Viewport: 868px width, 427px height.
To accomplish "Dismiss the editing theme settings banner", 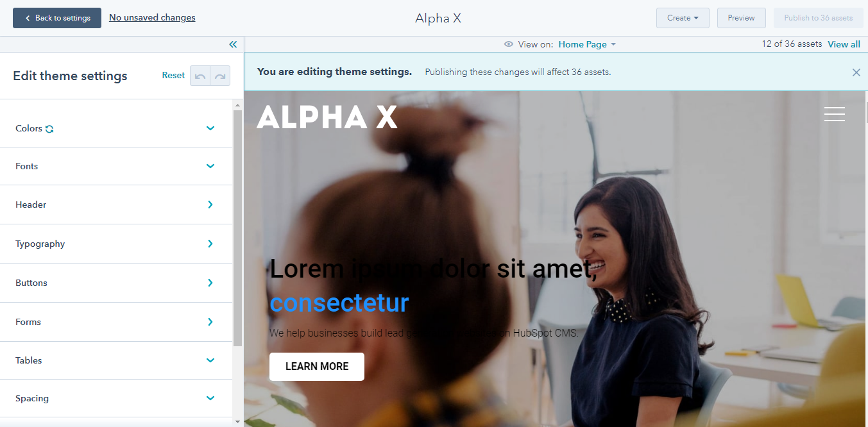I will pyautogui.click(x=856, y=72).
